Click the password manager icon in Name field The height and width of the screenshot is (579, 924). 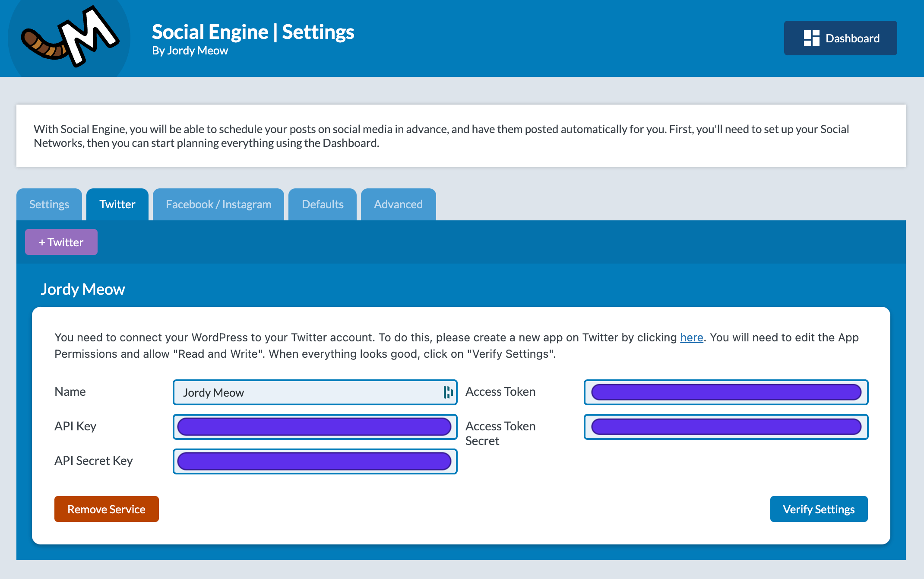click(x=448, y=392)
